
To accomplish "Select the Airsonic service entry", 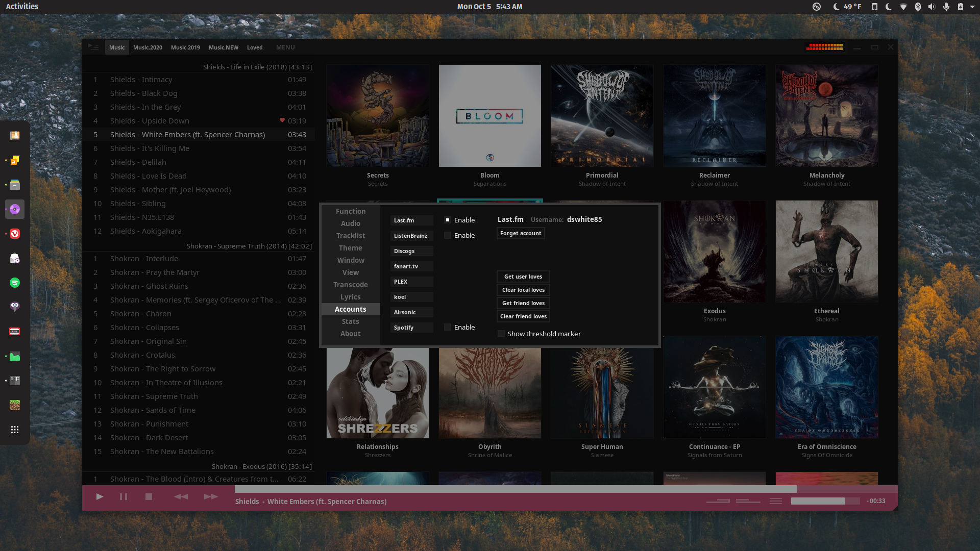I will pos(412,312).
